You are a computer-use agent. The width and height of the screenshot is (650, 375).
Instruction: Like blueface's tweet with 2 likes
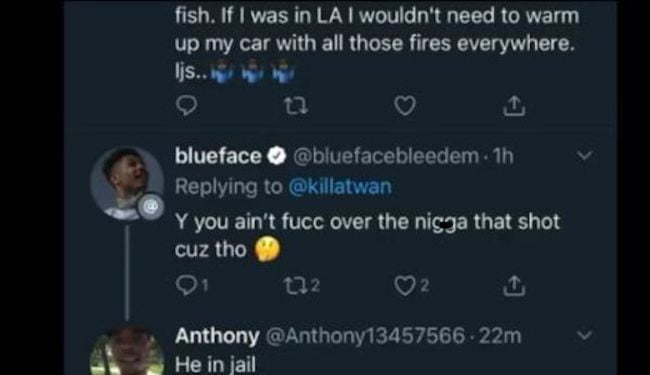[x=411, y=285]
